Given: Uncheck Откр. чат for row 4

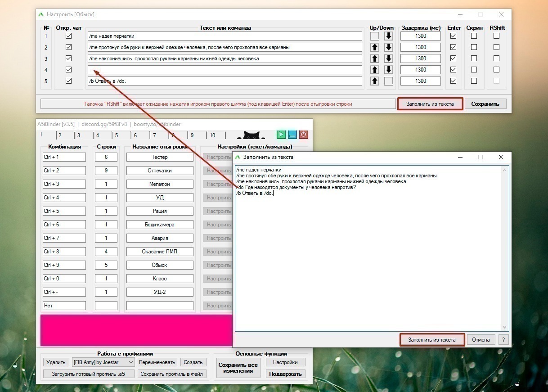Looking at the screenshot, I should click(x=68, y=69).
